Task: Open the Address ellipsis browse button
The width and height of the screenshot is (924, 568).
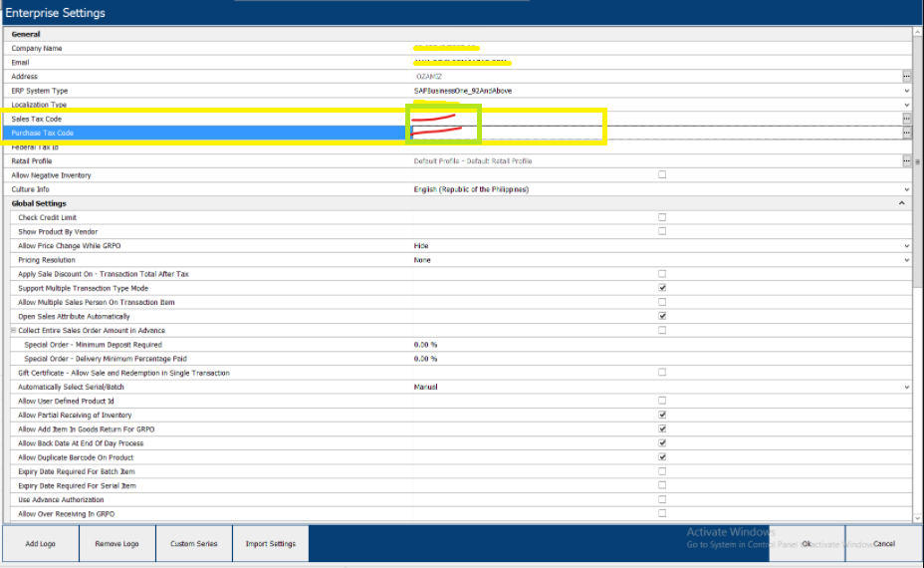Action: click(x=906, y=76)
